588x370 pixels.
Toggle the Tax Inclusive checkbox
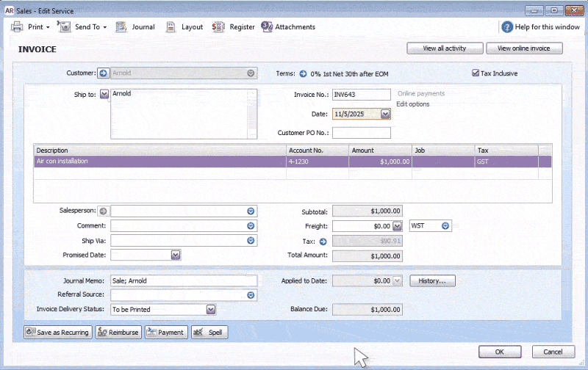pos(476,73)
